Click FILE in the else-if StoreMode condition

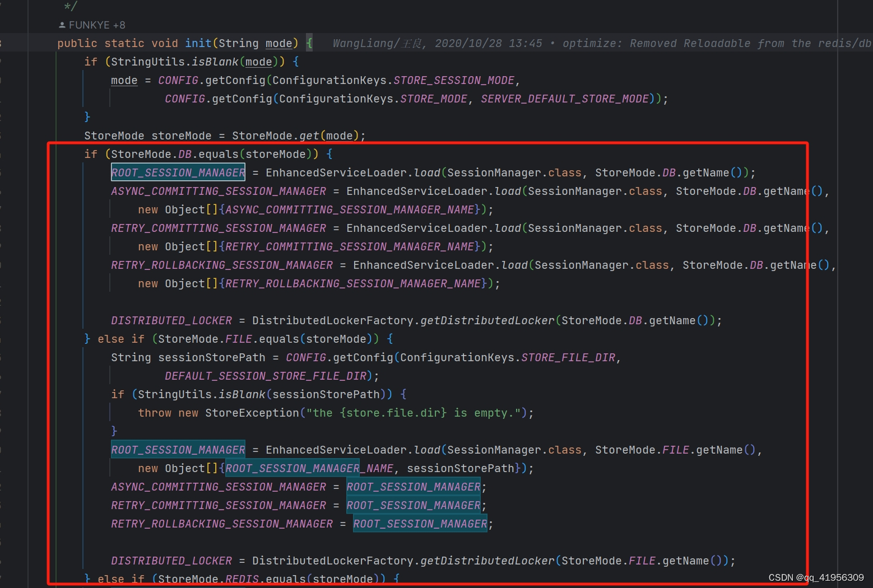click(239, 339)
